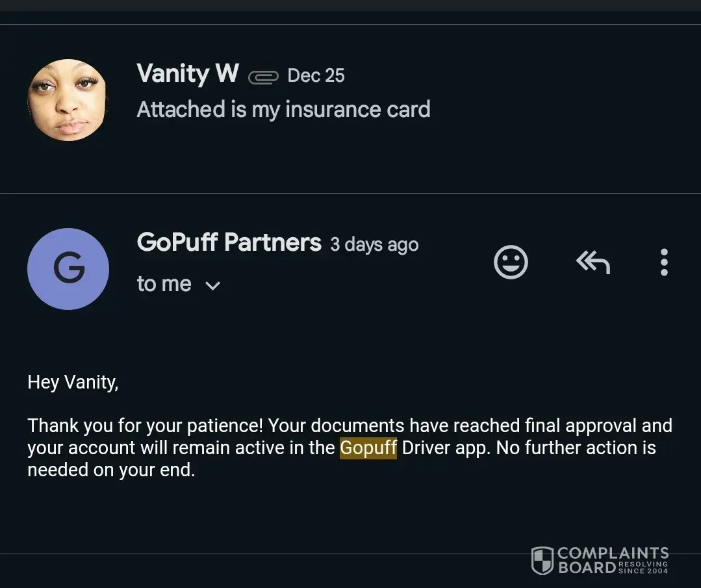Screen dimensions: 701x588
Task: Select the Vanity W sender name
Action: 188,73
